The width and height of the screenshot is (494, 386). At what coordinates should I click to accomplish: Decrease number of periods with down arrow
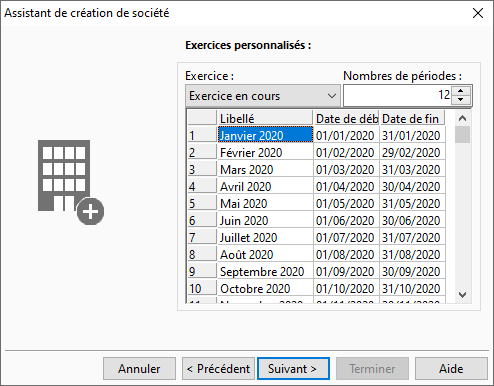click(461, 100)
